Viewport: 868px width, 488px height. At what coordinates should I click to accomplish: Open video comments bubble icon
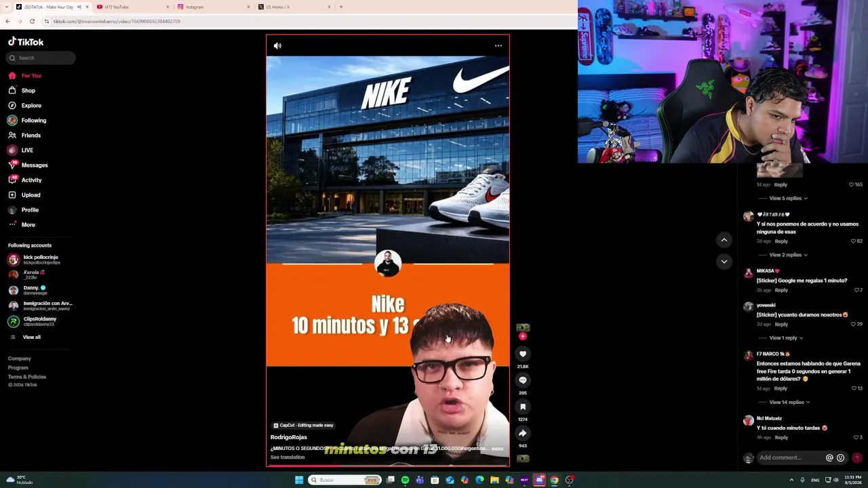(x=523, y=380)
